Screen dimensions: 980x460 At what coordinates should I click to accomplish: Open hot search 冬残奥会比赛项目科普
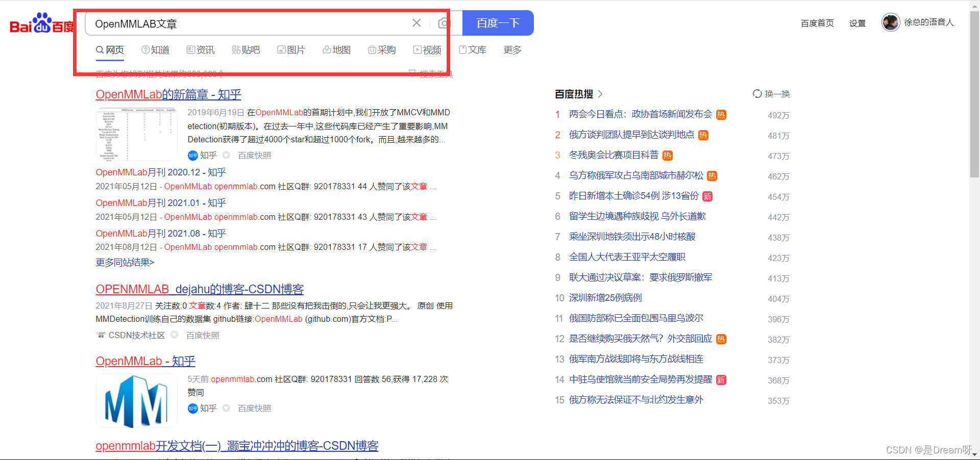[x=614, y=155]
